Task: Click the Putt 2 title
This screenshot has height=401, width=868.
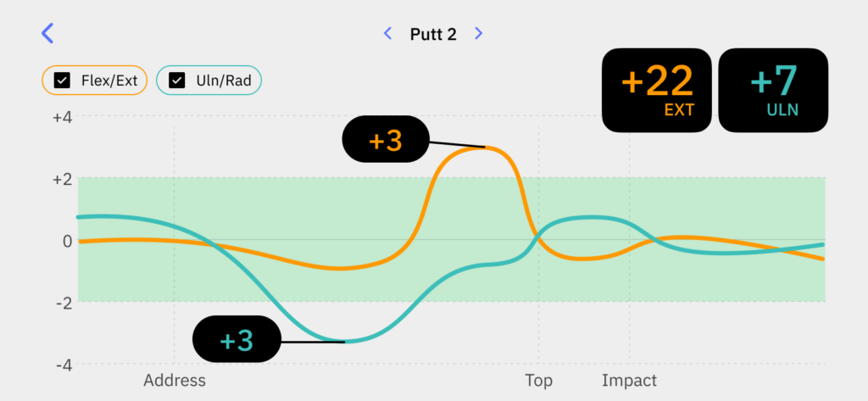Action: 433,34
